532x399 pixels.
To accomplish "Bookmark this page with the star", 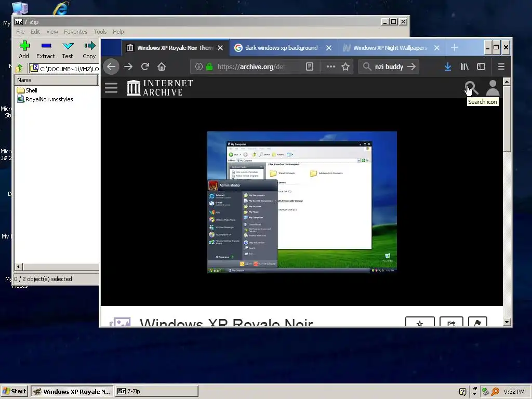I will pyautogui.click(x=345, y=66).
